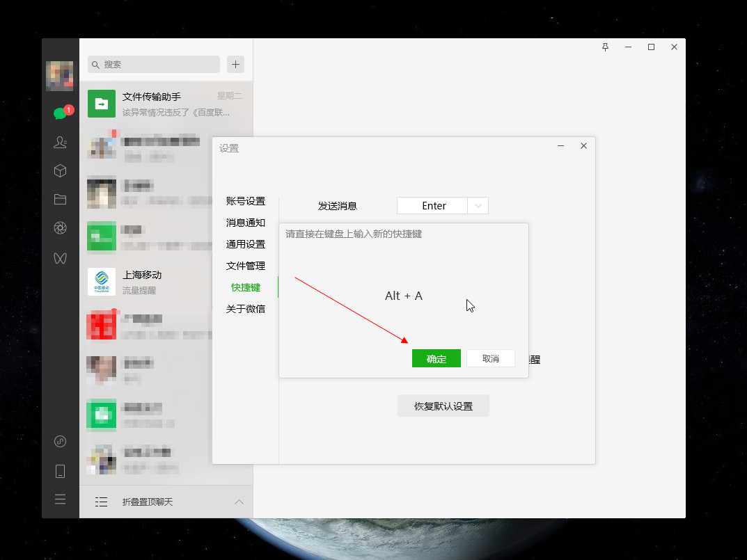Cancel shortcut with 取消 button

pos(491,358)
